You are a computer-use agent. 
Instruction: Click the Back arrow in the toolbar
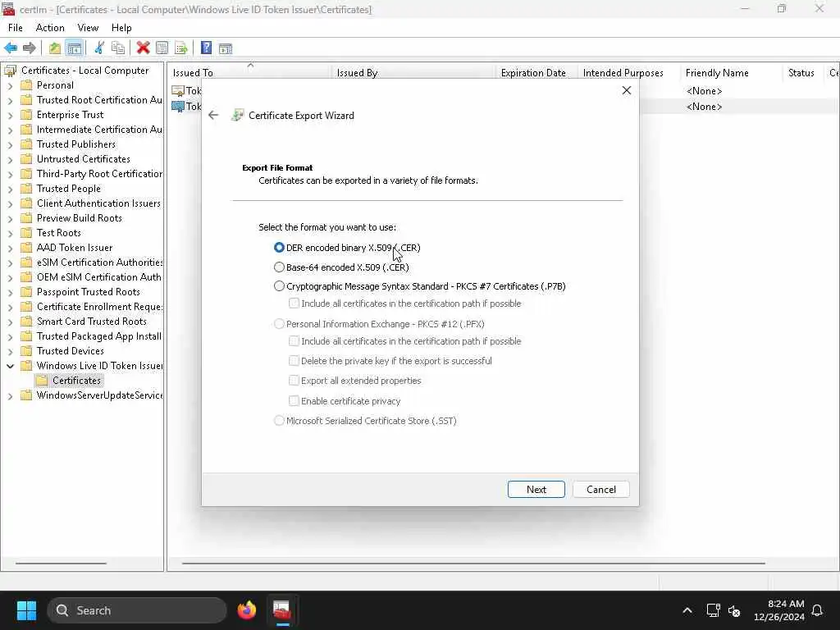[11, 48]
